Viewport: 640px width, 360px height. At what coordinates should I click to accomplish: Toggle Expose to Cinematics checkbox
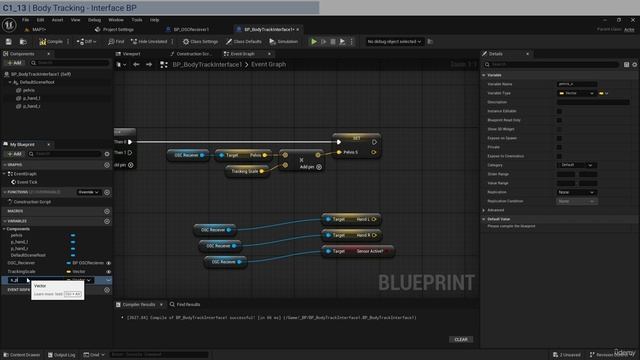[559, 156]
